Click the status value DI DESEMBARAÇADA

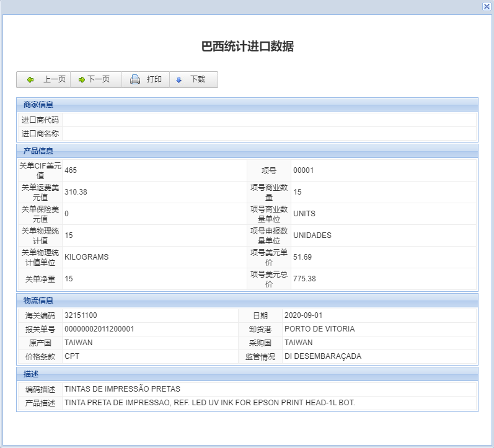click(x=322, y=356)
